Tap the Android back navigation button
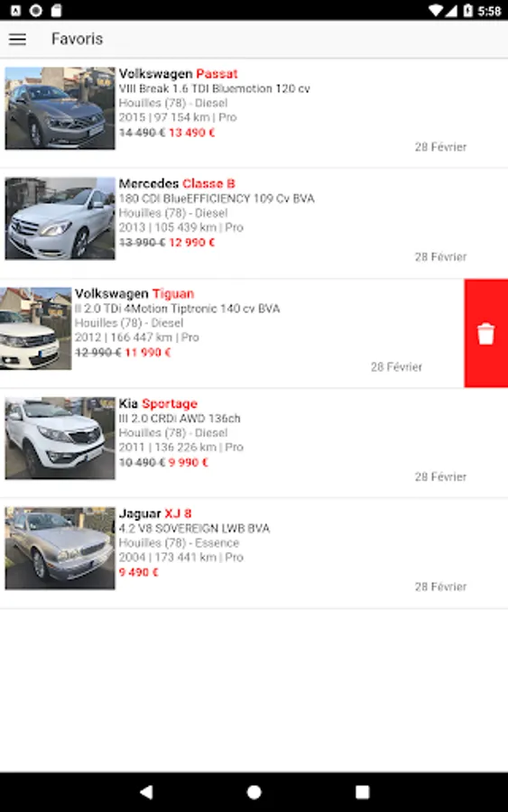The image size is (508, 812). point(146,791)
